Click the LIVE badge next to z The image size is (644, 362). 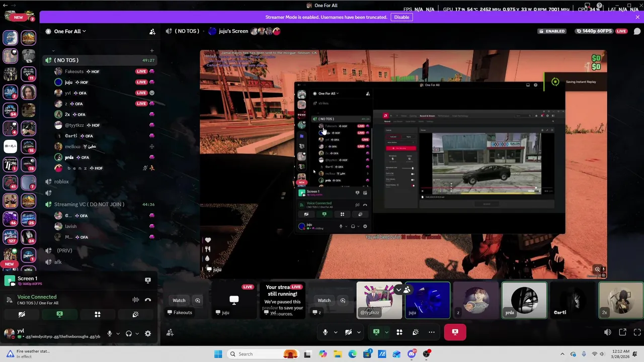141,104
